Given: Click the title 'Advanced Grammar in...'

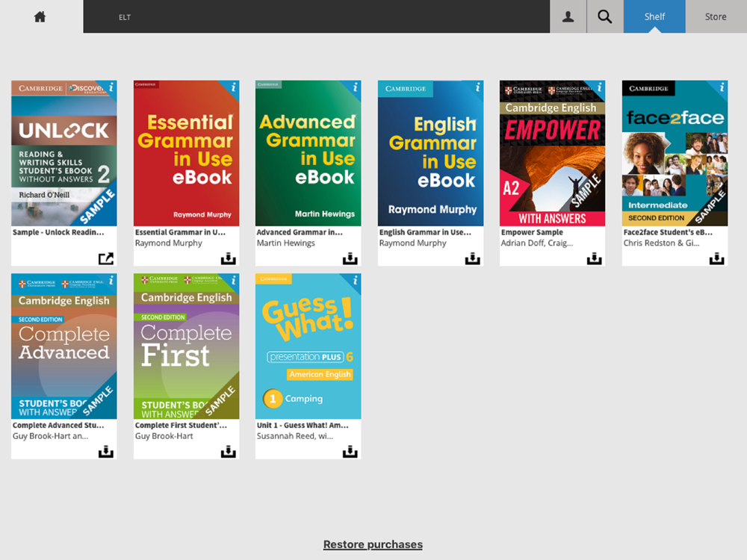Looking at the screenshot, I should point(300,232).
